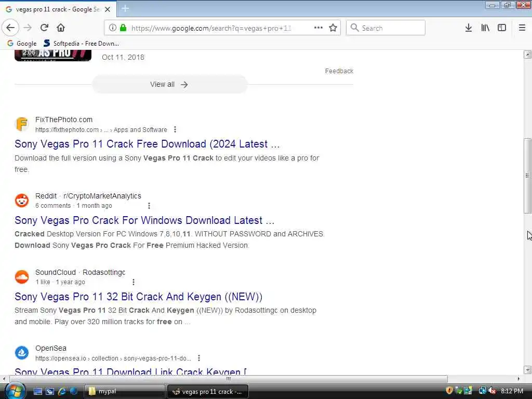Click the scroll down arrow
532x399 pixels.
coord(527,370)
